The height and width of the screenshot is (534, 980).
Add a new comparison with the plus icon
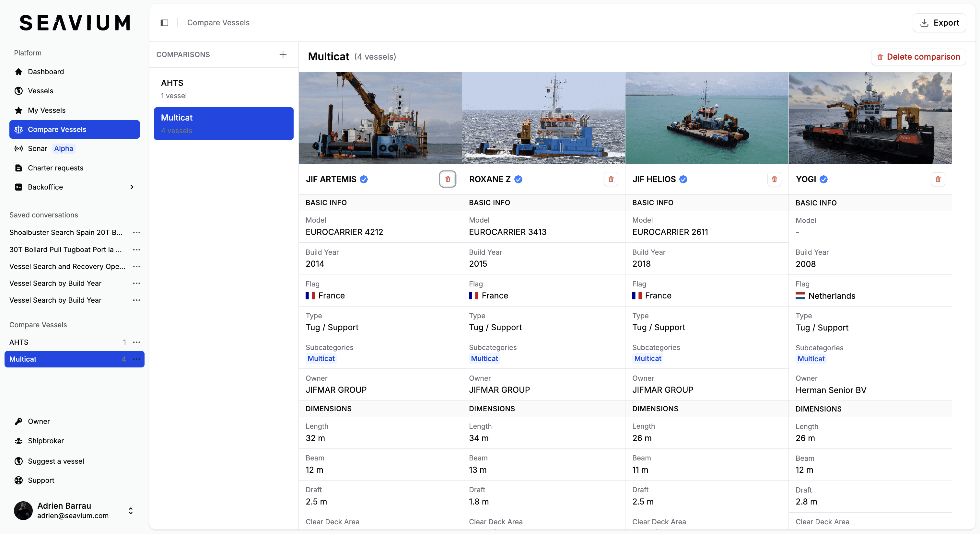[x=283, y=54]
